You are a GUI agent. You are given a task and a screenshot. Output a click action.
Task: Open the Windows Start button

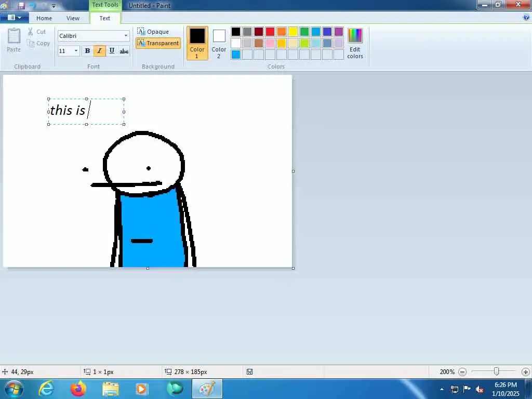pos(14,389)
